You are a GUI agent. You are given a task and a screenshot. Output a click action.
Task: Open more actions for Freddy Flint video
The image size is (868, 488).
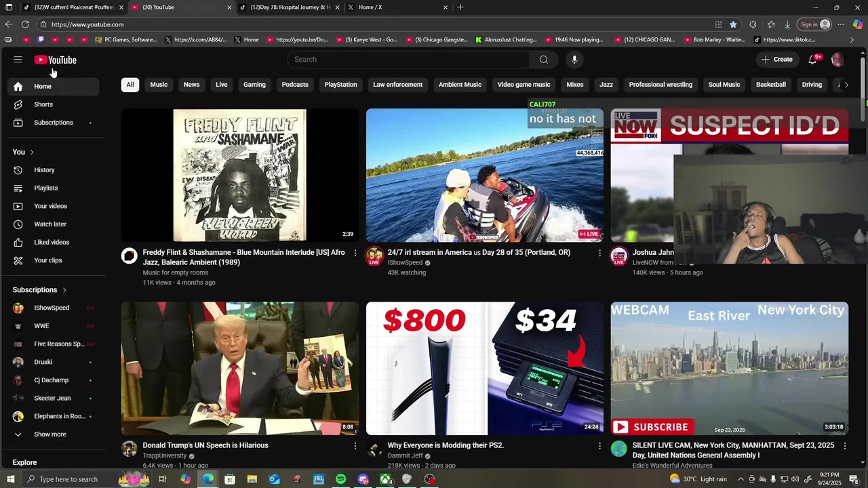click(x=355, y=253)
